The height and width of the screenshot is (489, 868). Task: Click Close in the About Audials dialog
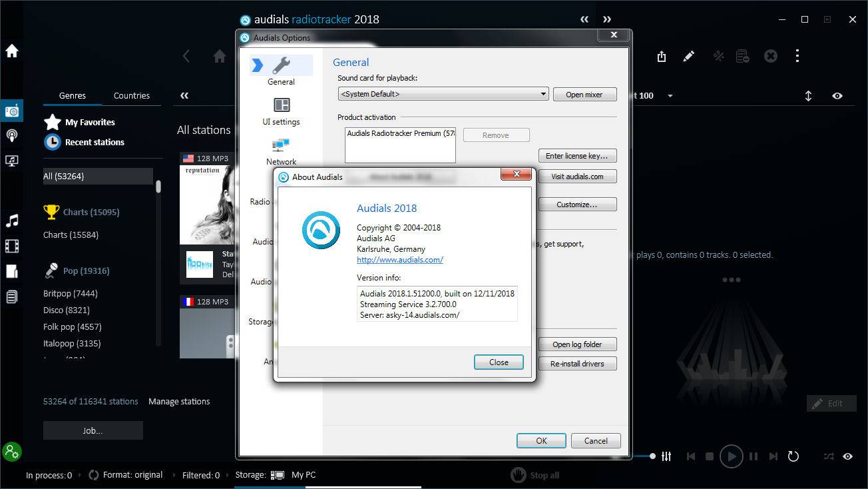tap(499, 362)
